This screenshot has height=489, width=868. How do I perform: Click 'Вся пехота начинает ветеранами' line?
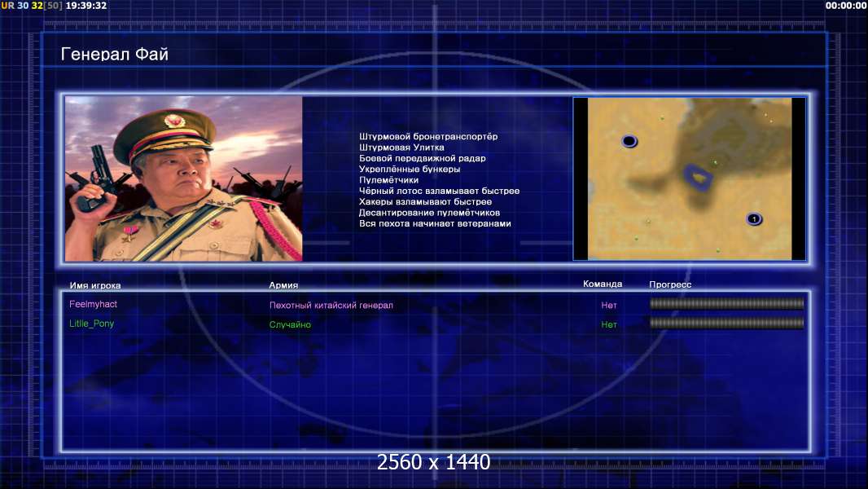tap(435, 224)
